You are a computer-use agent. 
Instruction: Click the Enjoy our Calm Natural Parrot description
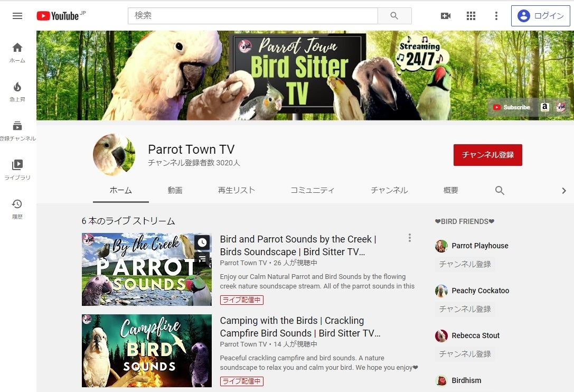pyautogui.click(x=317, y=282)
